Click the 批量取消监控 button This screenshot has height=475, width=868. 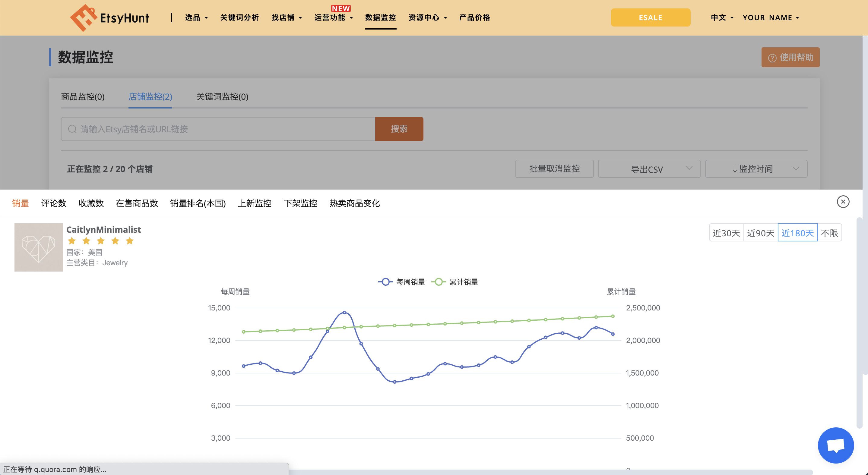click(x=554, y=169)
